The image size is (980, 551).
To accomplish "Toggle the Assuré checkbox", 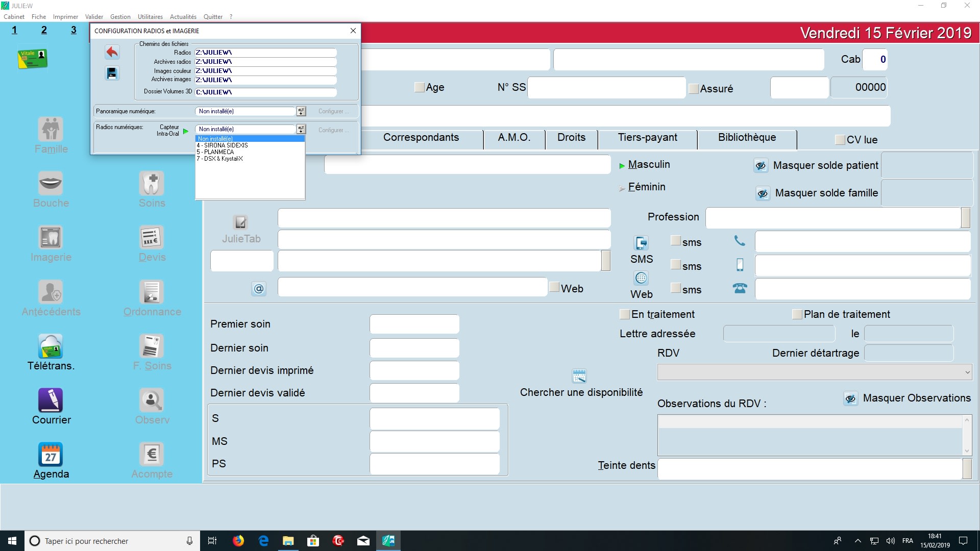I will point(694,89).
